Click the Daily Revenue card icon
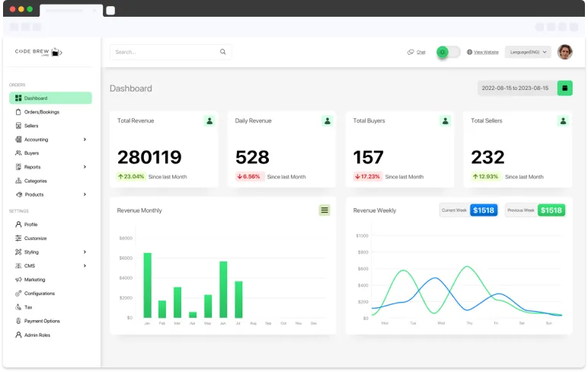 click(x=327, y=120)
